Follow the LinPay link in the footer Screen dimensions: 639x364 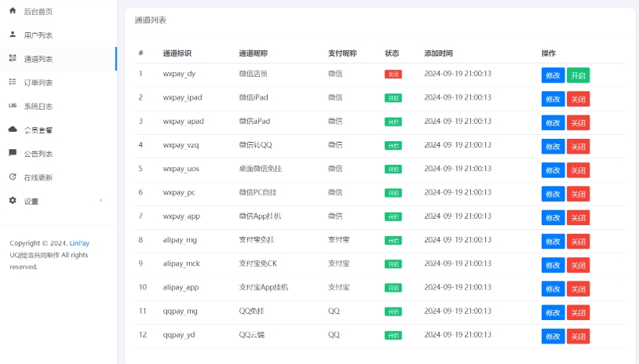coord(79,243)
